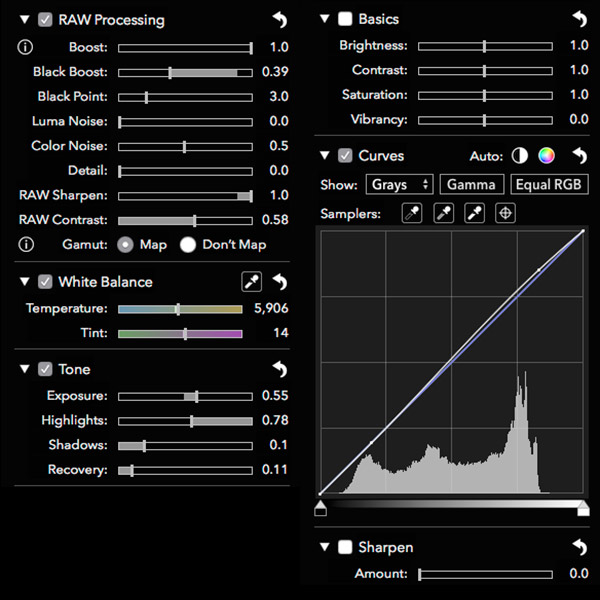Viewport: 600px width, 600px height.
Task: Reset the RAW Processing adjustments
Action: (x=280, y=20)
